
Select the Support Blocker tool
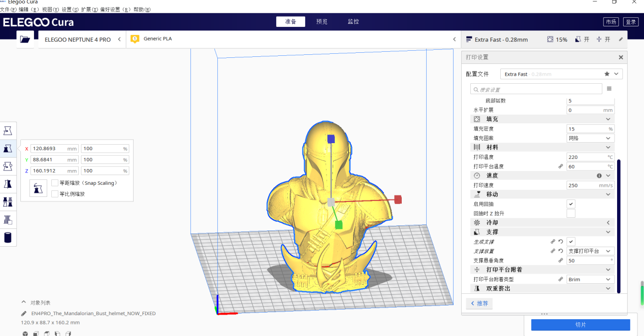(x=8, y=220)
